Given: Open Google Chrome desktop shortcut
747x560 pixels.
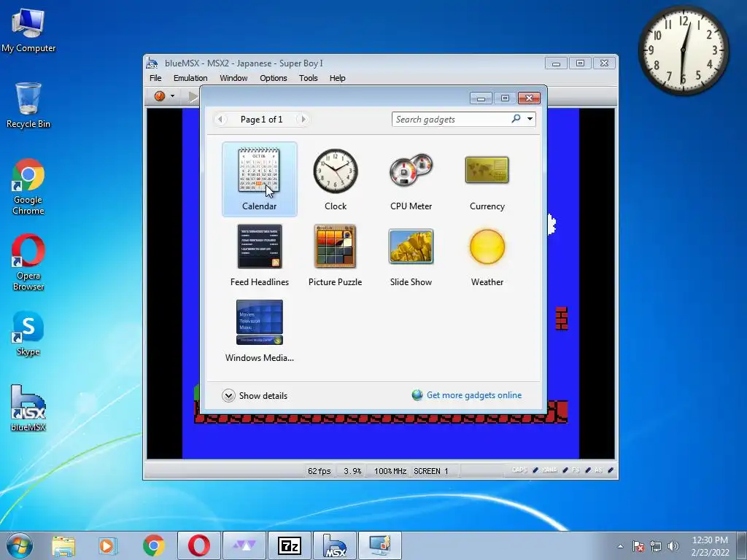Looking at the screenshot, I should 28,187.
